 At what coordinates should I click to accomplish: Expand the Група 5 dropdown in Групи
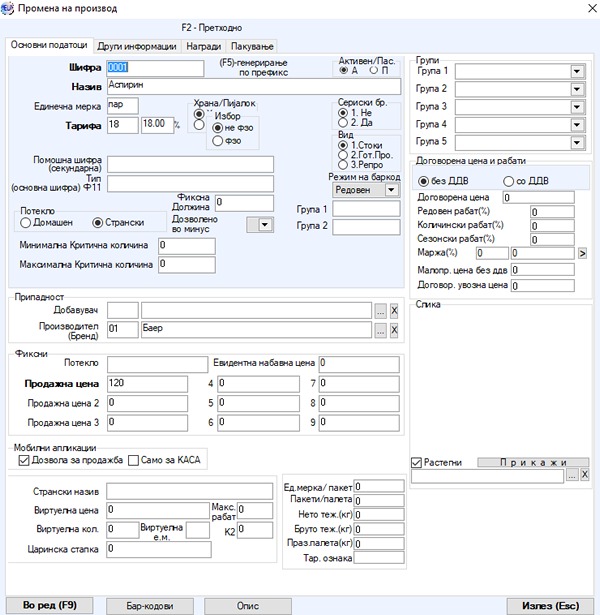click(576, 142)
